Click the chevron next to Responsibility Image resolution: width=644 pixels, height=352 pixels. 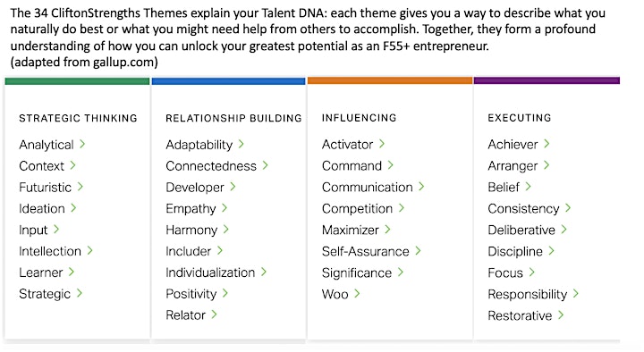point(576,293)
